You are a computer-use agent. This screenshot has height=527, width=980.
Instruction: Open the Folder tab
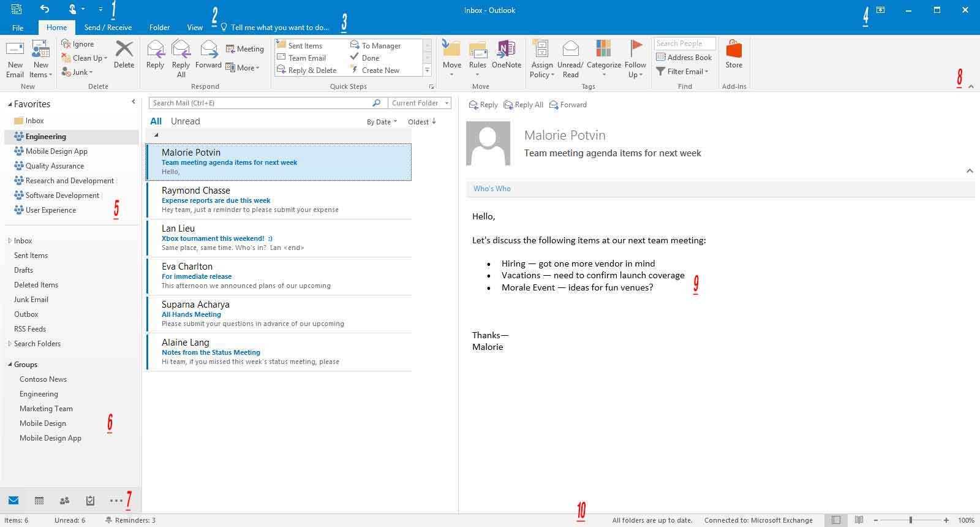(159, 28)
